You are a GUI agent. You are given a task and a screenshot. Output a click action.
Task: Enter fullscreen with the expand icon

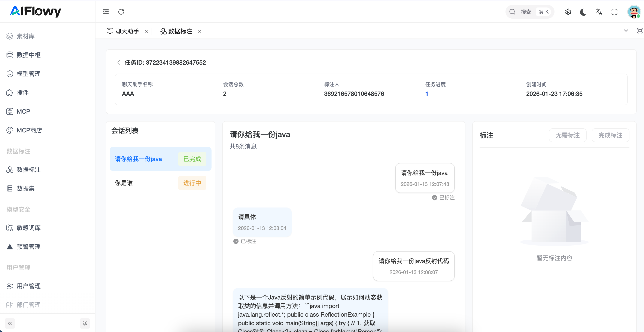(614, 12)
